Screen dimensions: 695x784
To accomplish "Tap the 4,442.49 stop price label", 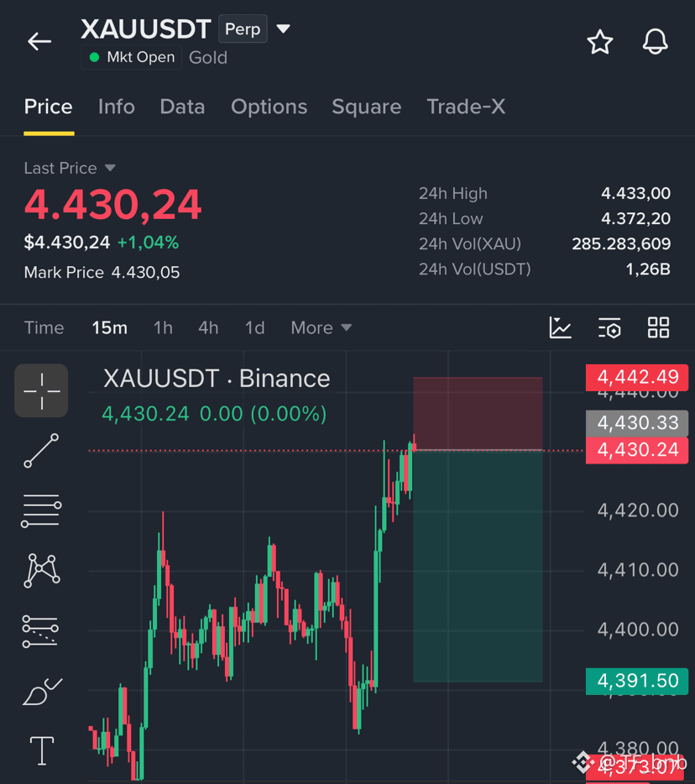I will tap(637, 377).
